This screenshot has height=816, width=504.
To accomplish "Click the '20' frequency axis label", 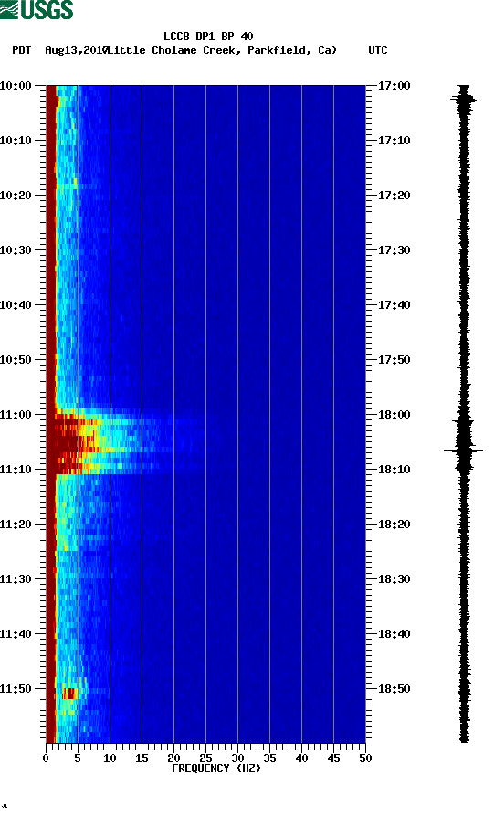I will coord(173,758).
